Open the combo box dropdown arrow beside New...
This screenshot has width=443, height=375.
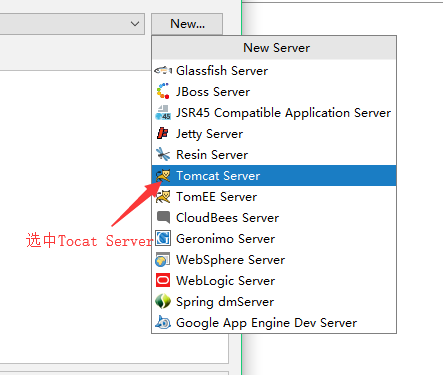point(135,24)
